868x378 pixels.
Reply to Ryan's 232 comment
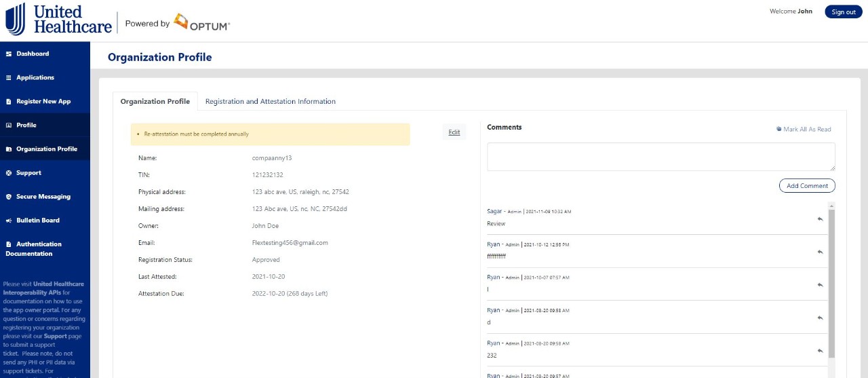(x=820, y=351)
